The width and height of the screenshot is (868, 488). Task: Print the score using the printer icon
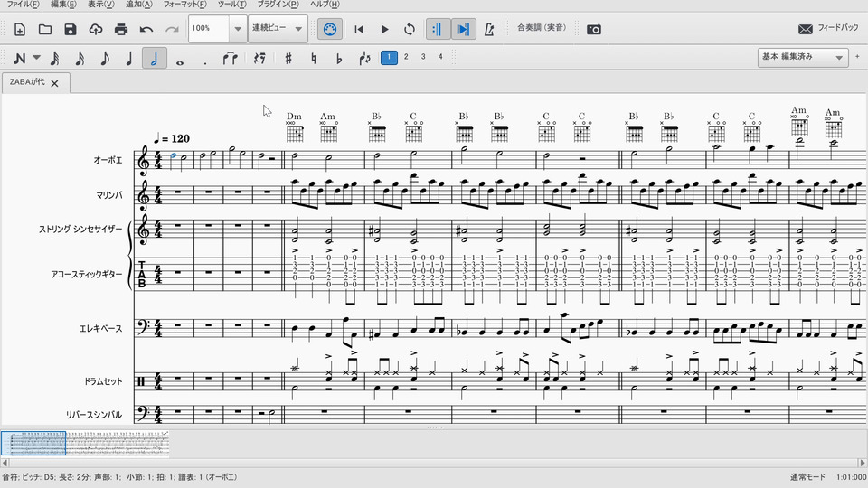pos(121,29)
